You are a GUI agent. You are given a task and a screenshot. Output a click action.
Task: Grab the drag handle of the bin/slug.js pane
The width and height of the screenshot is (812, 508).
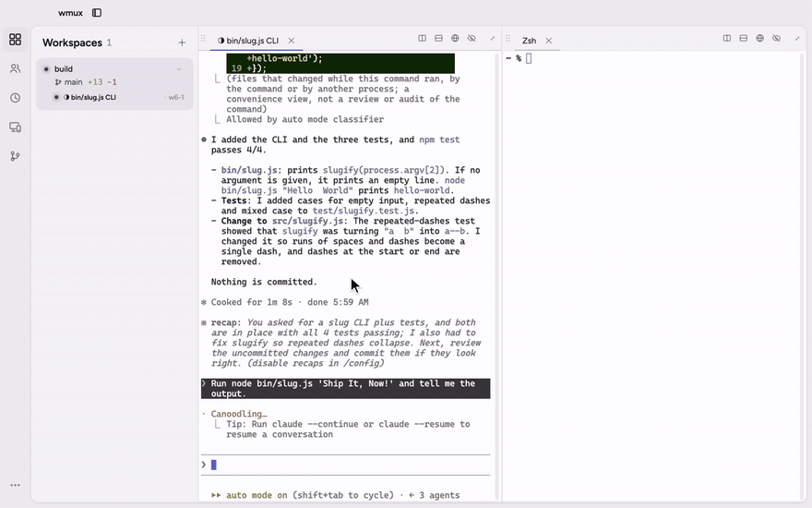(x=203, y=39)
